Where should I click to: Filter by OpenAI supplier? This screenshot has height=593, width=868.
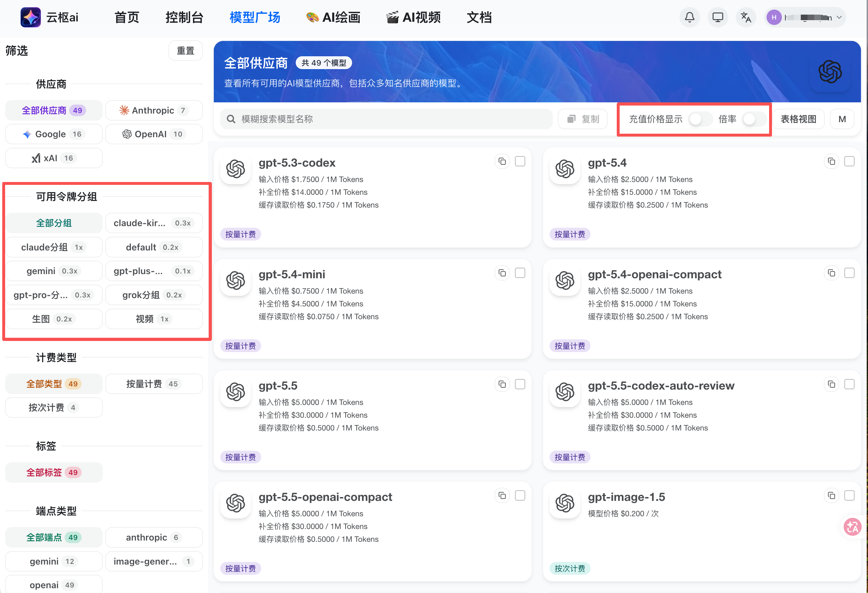tap(154, 134)
